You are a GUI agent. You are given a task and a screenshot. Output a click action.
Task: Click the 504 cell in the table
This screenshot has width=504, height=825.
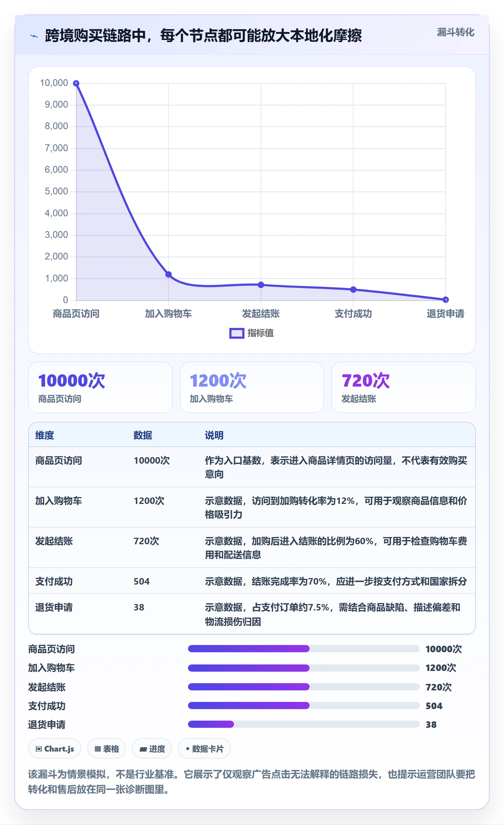(x=141, y=581)
